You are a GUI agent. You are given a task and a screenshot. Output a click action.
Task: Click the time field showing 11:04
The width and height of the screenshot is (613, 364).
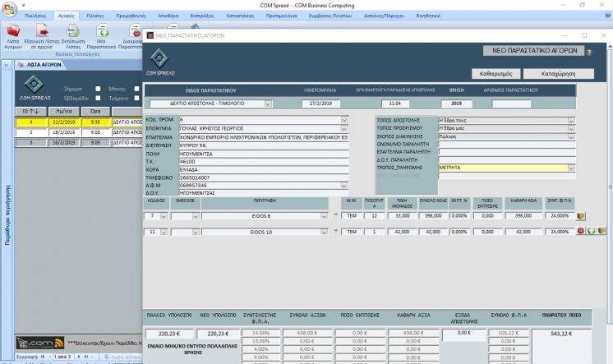click(x=395, y=104)
